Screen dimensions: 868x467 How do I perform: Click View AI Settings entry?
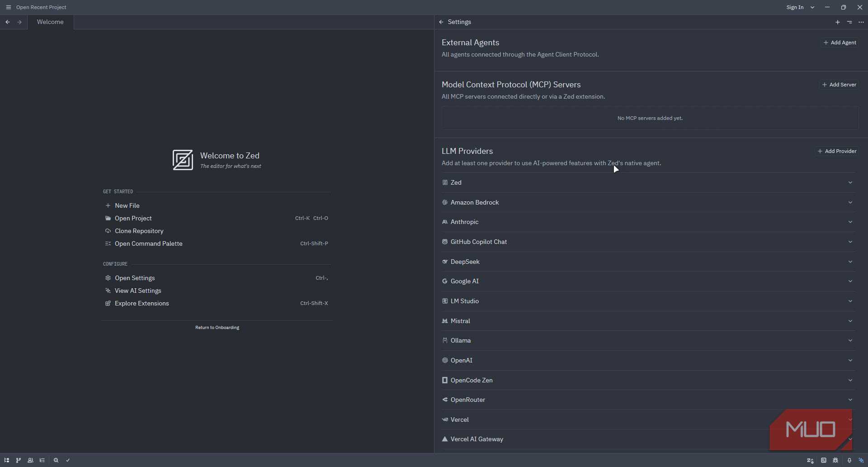(x=217, y=291)
